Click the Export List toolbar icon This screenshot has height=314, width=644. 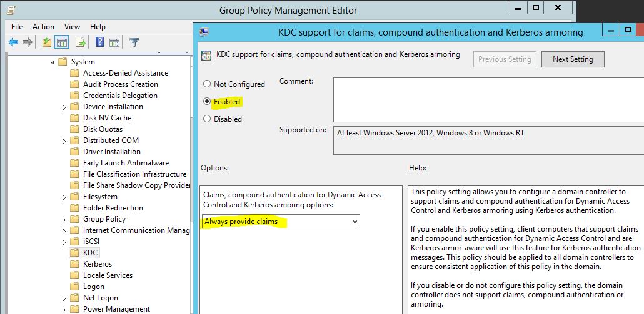(x=80, y=42)
